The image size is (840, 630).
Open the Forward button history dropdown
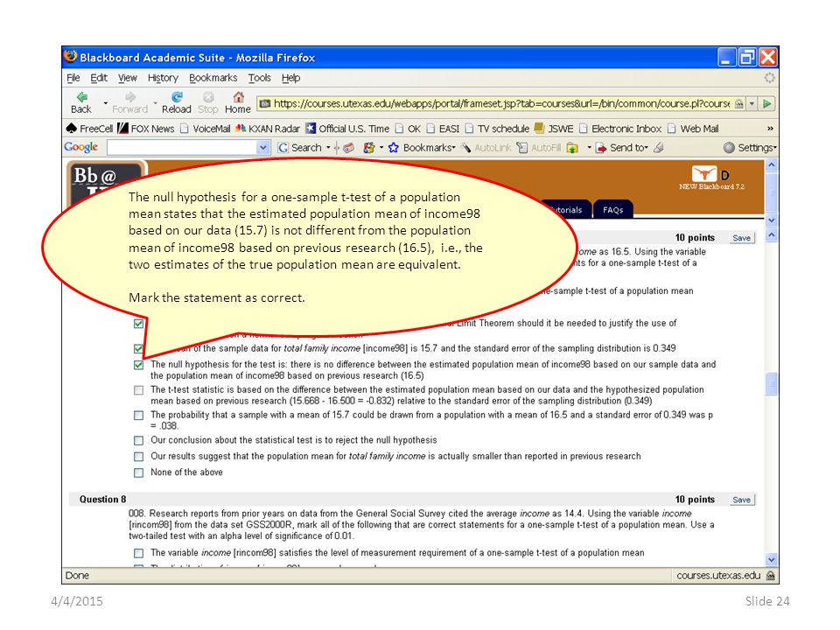156,103
